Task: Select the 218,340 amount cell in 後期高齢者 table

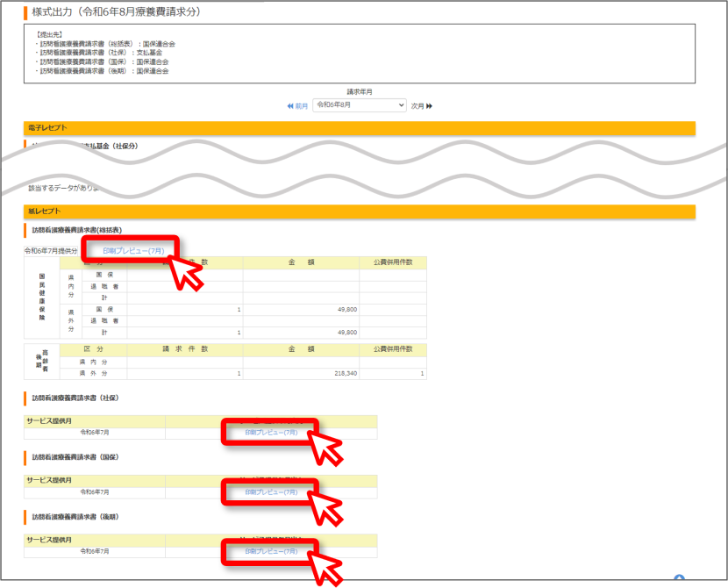Action: 301,373
